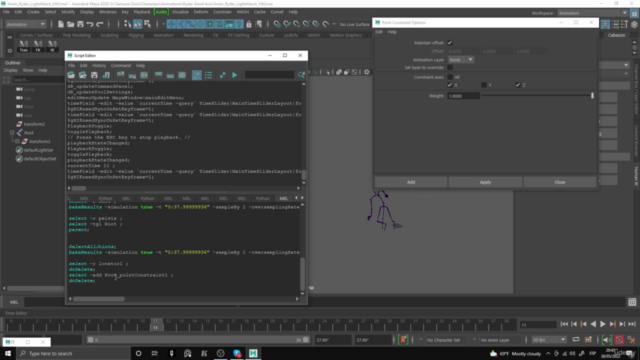This screenshot has height=360, width=640.
Task: Open Deform menu in main menu bar
Action: click(200, 12)
